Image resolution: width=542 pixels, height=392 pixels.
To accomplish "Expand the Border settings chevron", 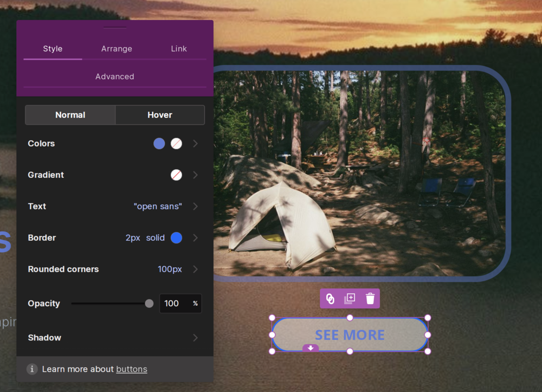I will pos(195,238).
